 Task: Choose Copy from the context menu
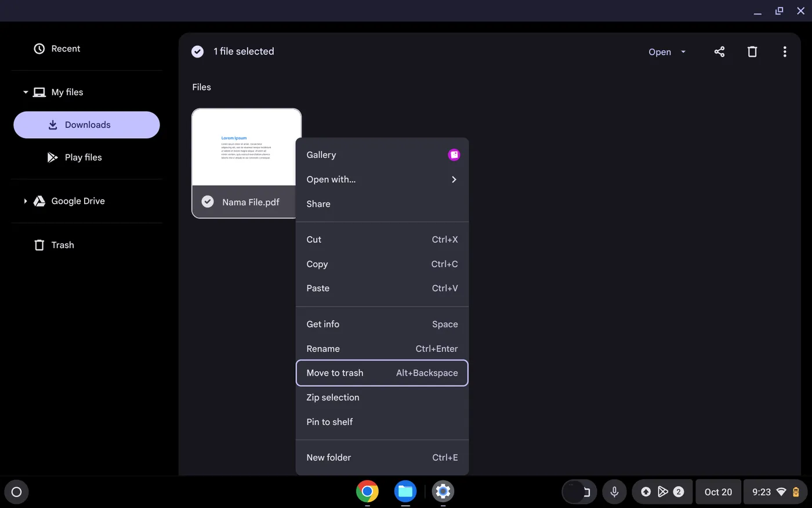382,264
